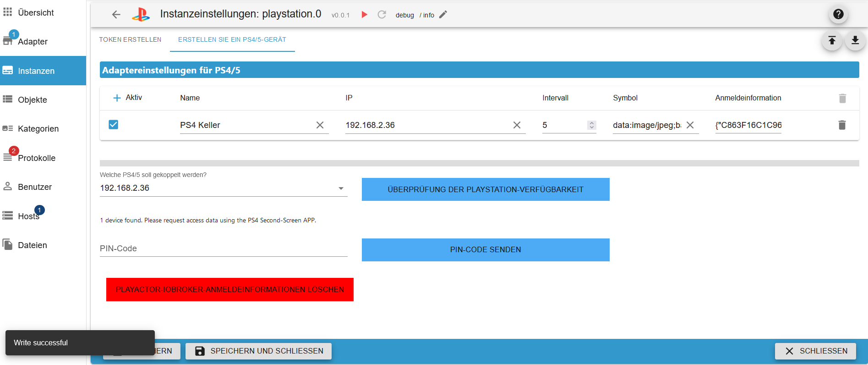Click Überprüfung der PlayStation-Verfügbarkeit button
Viewport: 868px width, 365px height.
486,189
